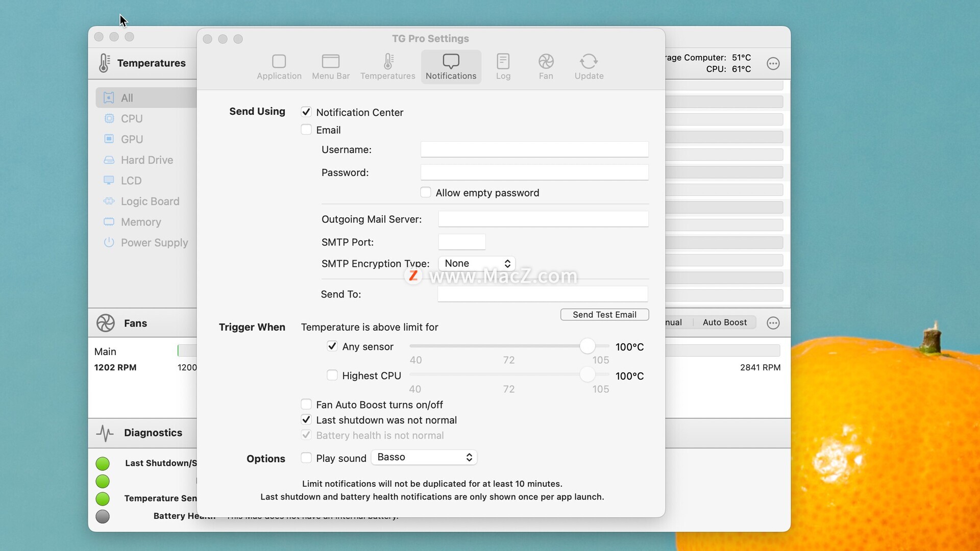Adjust the Any sensor temperature slider knob
Viewport: 980px width, 551px height.
[x=587, y=346]
